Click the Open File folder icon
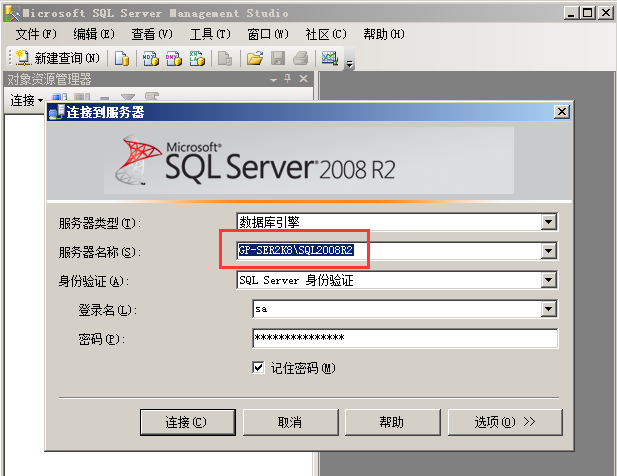 254,58
